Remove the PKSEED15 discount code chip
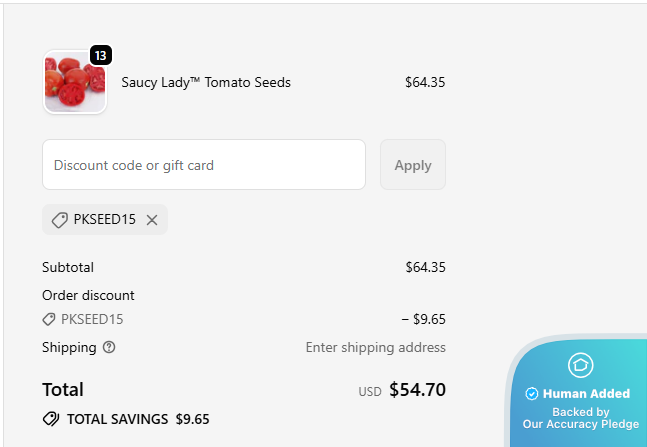This screenshot has width=647, height=447. click(x=152, y=220)
